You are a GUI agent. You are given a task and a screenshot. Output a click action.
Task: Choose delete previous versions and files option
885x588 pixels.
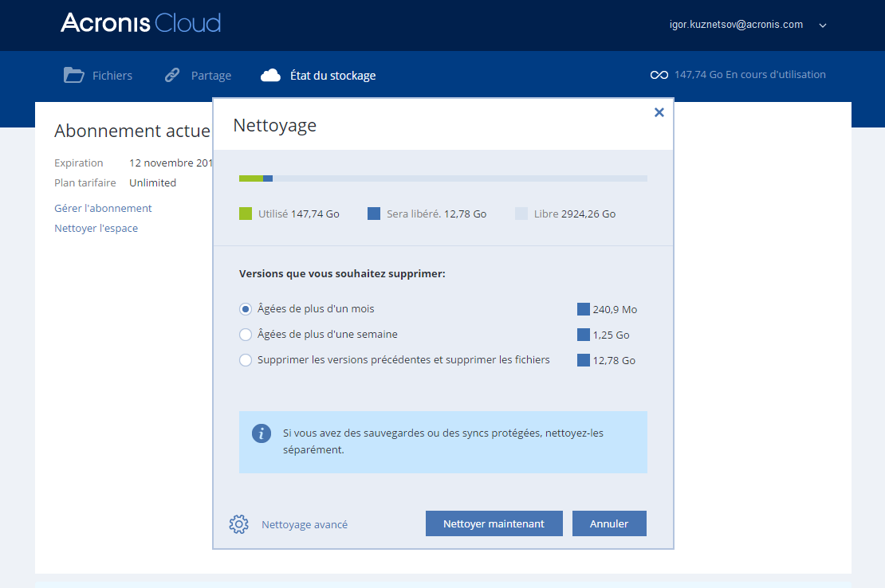[x=246, y=360]
